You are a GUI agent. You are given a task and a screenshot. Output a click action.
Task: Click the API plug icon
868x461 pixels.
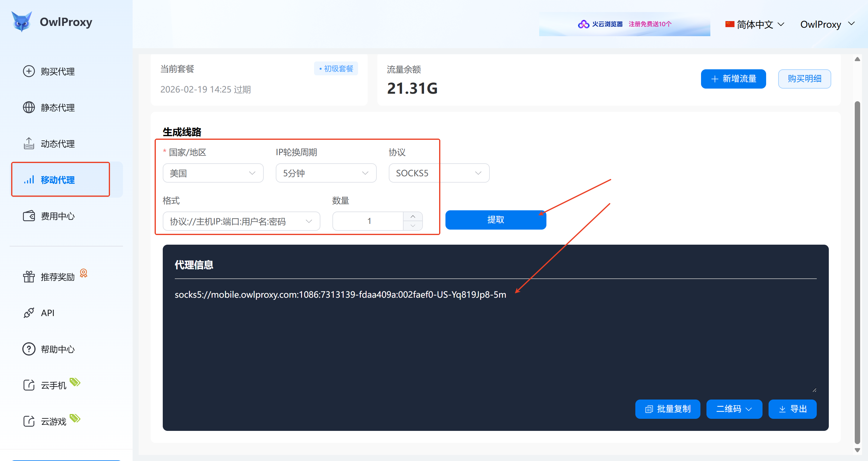[x=29, y=313]
